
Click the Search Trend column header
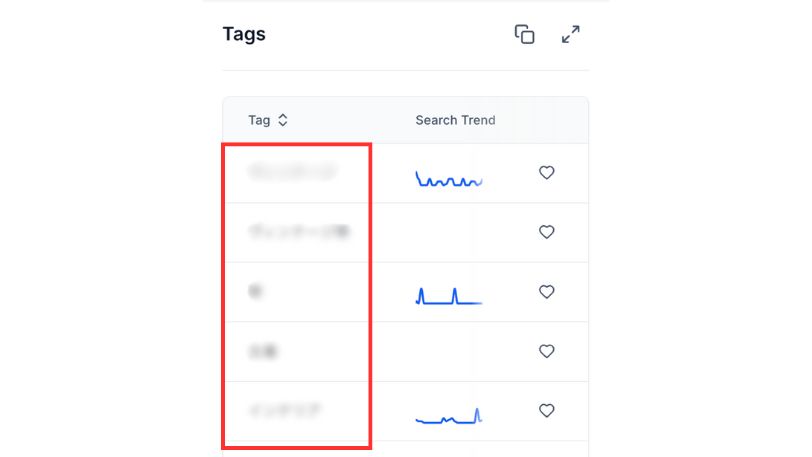(x=455, y=120)
